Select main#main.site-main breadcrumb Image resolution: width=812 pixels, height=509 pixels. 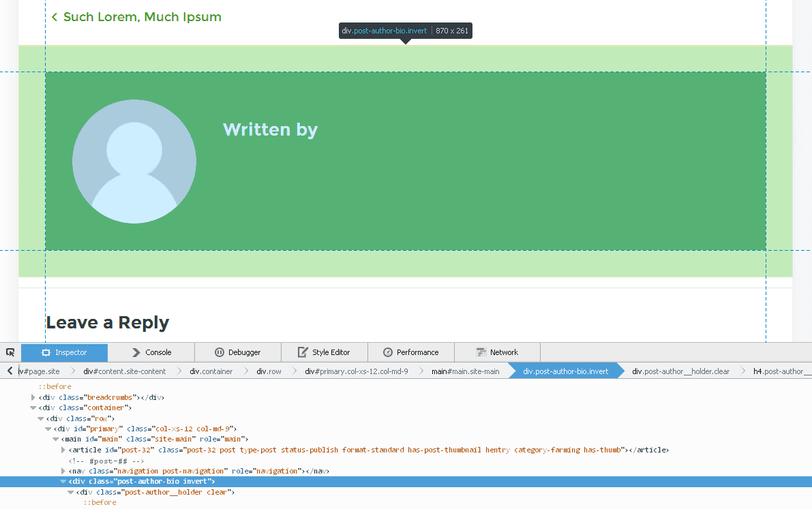(465, 371)
